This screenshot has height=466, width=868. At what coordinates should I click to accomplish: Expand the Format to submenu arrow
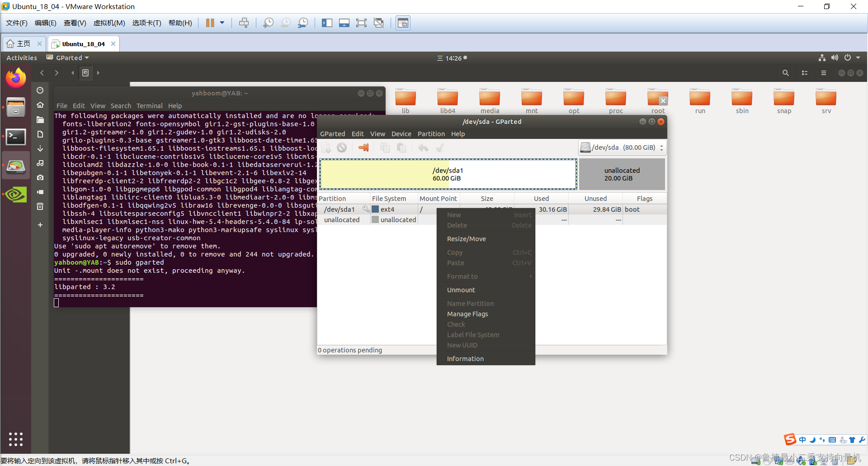pos(531,276)
